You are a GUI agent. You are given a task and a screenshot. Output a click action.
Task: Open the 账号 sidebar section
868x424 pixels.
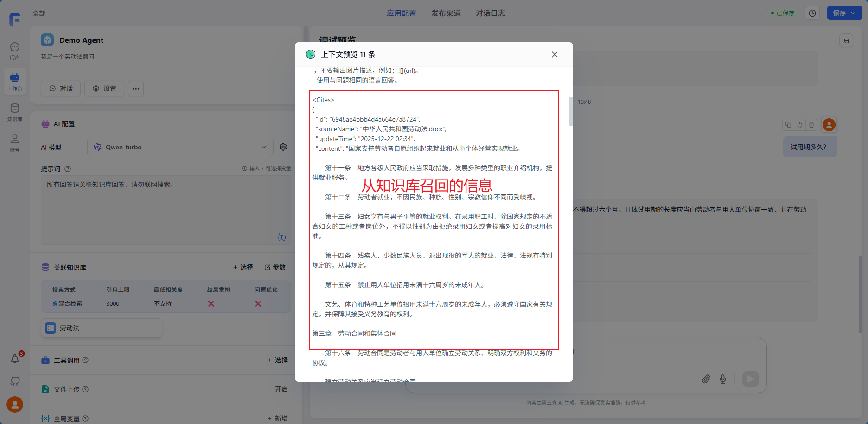(x=15, y=143)
